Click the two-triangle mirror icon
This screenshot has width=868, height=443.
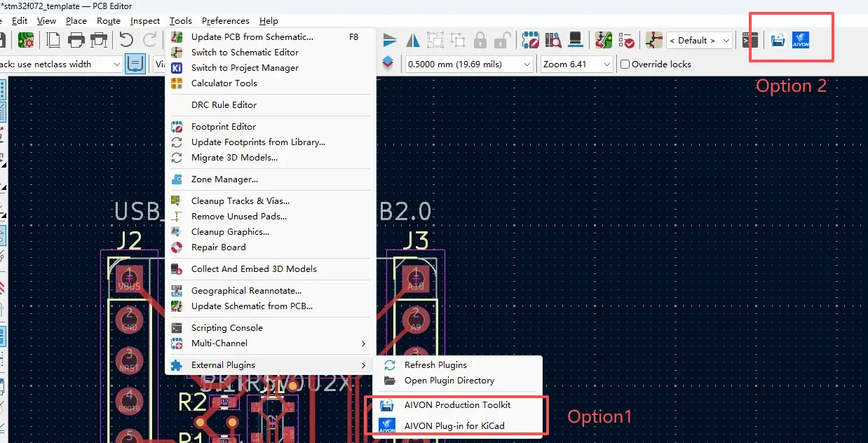[413, 40]
